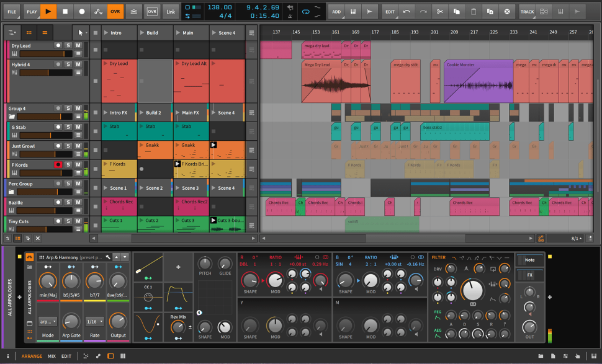Disable record arm on F Kords track
Image resolution: width=602 pixels, height=364 pixels.
coord(58,164)
